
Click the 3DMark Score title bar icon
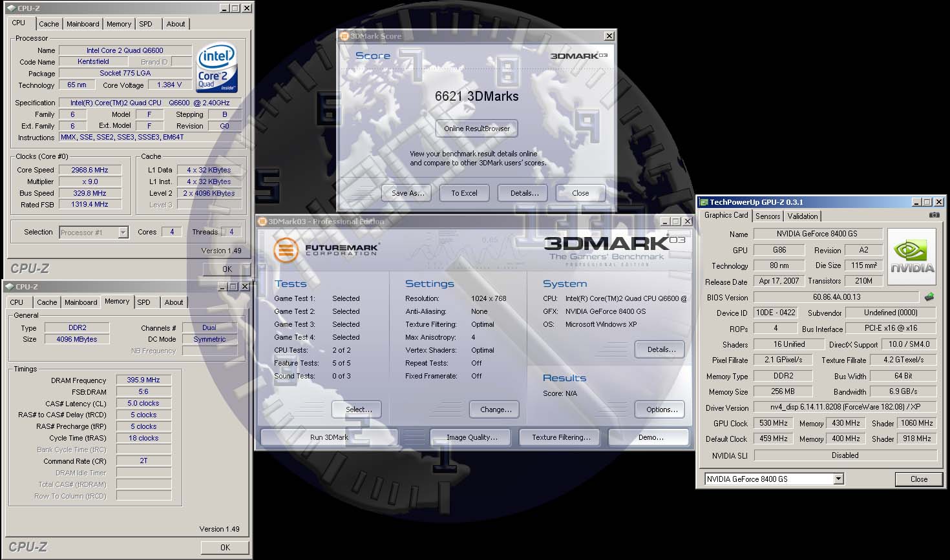[x=345, y=36]
